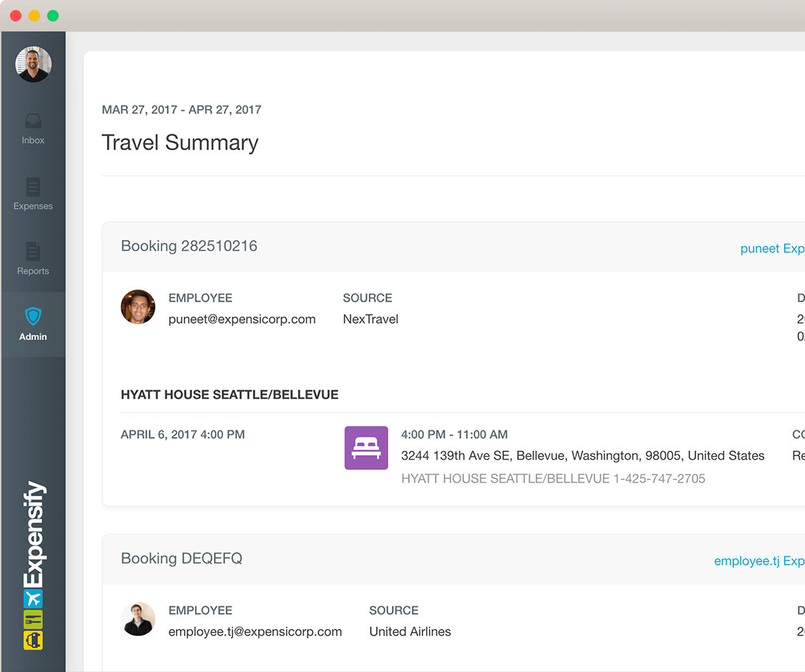Click the Booking DEQEFQ header
Screen dimensions: 805x672
click(x=182, y=558)
